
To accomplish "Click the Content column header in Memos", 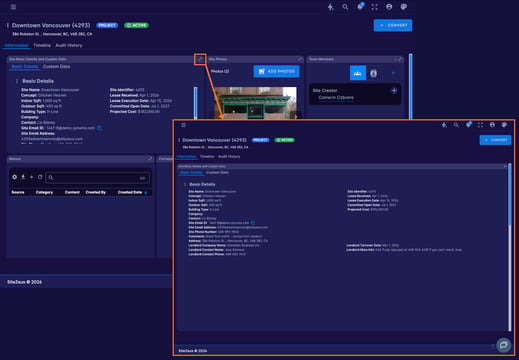I will pyautogui.click(x=72, y=192).
